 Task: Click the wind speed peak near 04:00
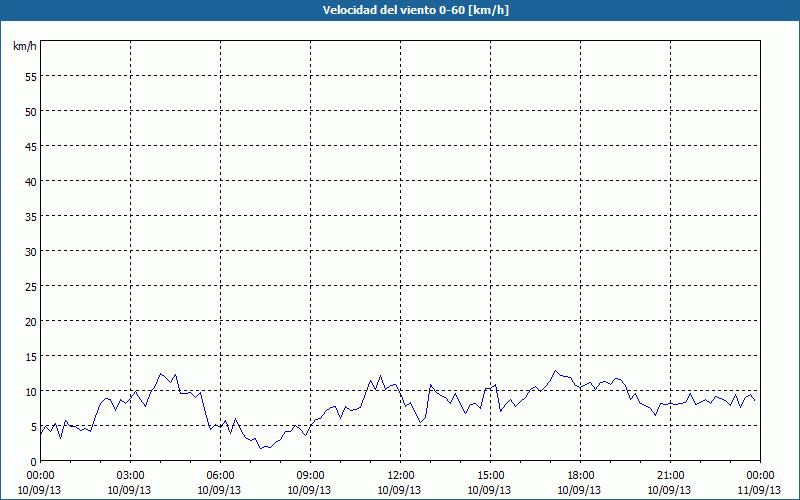point(160,373)
